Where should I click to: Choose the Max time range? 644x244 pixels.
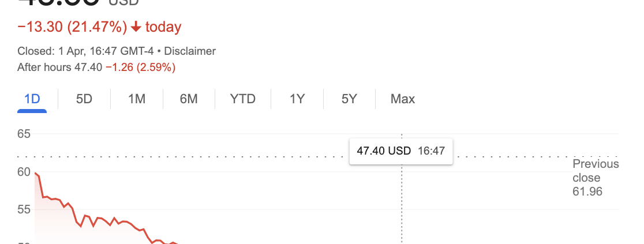point(403,99)
